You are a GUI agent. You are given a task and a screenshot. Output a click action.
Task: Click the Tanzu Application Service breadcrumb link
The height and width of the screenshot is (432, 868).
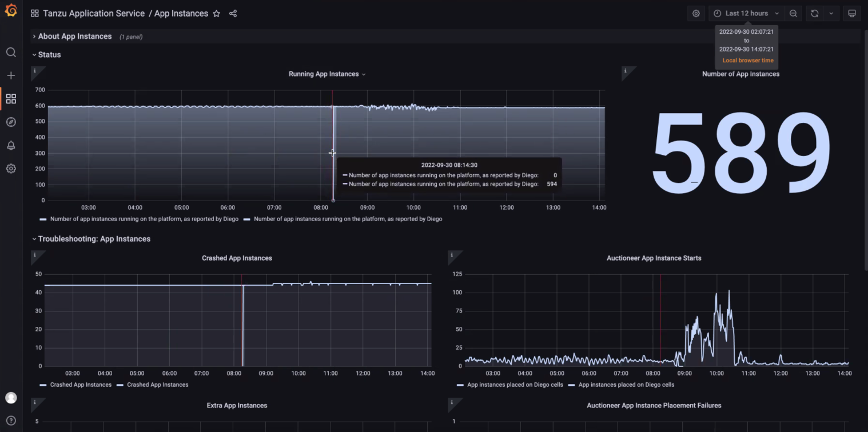tap(94, 14)
